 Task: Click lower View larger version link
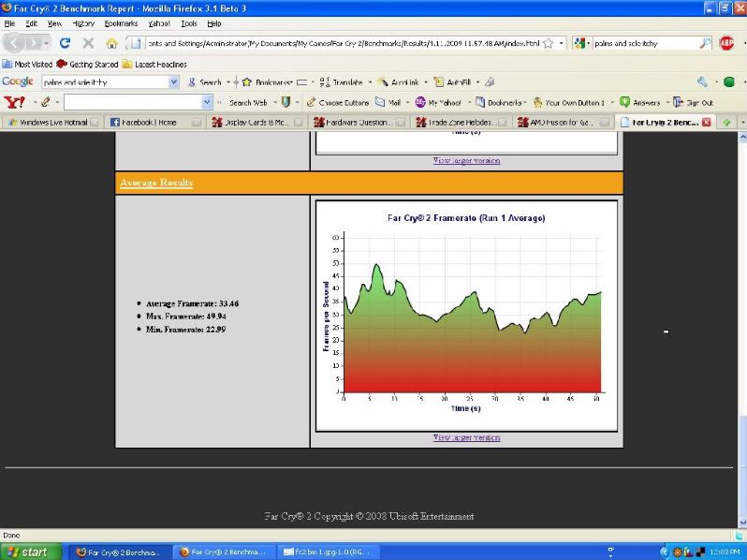click(466, 437)
